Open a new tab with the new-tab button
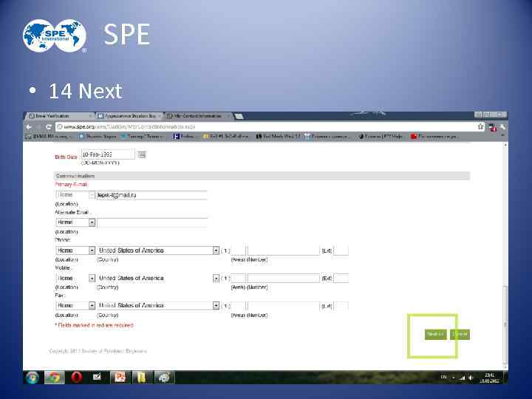Viewport: 532px width, 399px height. (239, 117)
